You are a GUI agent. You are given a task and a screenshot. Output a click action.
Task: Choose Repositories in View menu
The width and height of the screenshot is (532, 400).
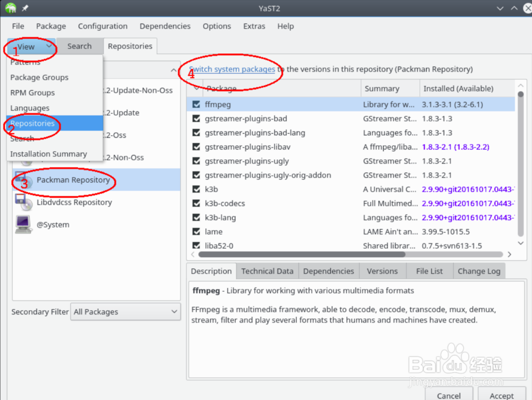tap(55, 123)
